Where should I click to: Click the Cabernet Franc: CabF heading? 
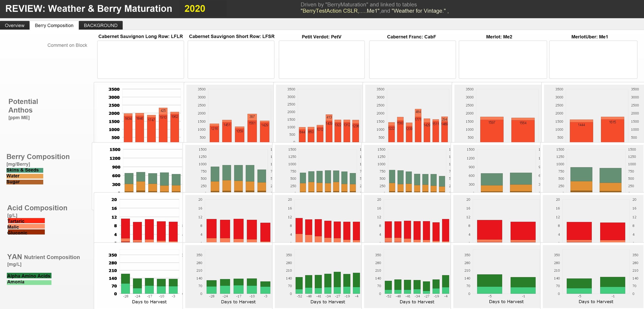(x=411, y=37)
